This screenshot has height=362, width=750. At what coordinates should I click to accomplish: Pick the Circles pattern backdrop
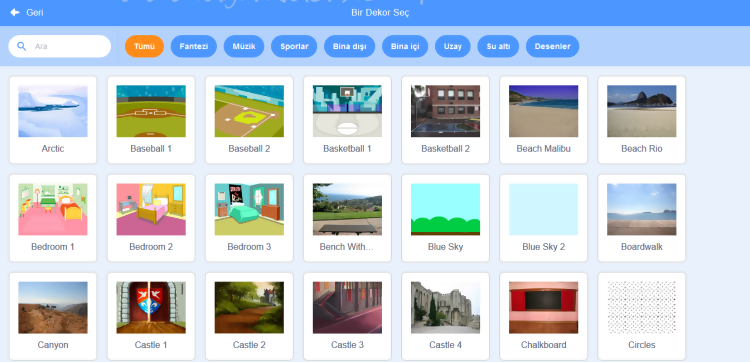pyautogui.click(x=641, y=316)
